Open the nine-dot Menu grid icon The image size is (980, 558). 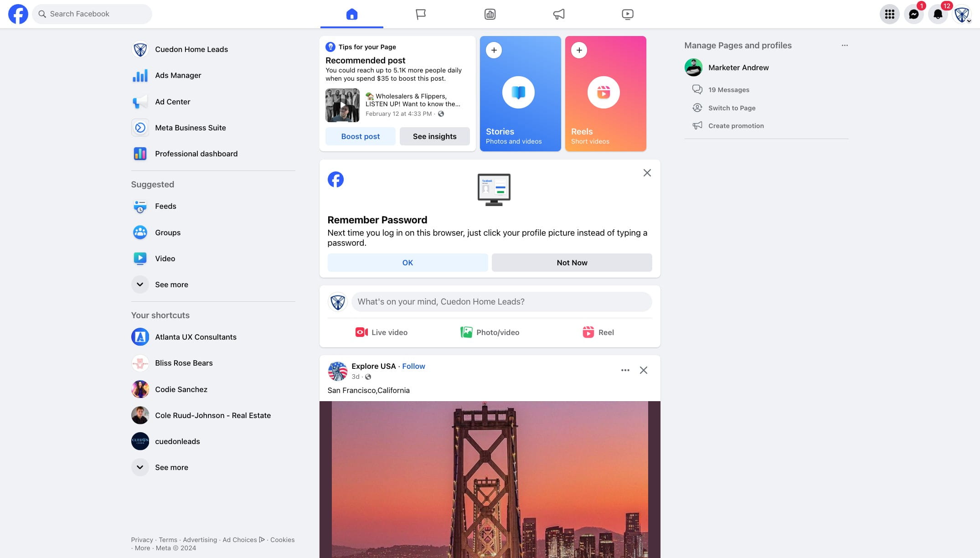tap(889, 14)
